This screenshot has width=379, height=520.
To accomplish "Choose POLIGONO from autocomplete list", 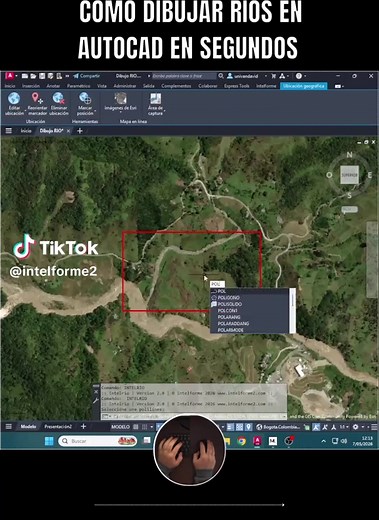I will click(x=249, y=298).
